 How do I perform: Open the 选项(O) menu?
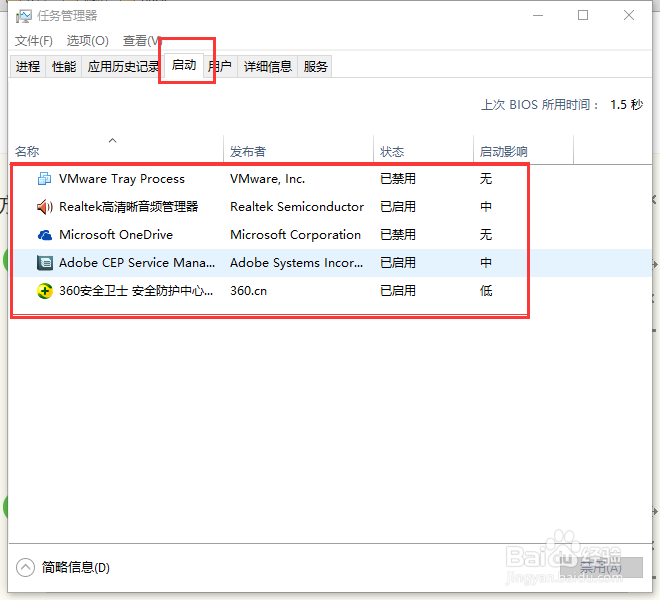point(88,41)
